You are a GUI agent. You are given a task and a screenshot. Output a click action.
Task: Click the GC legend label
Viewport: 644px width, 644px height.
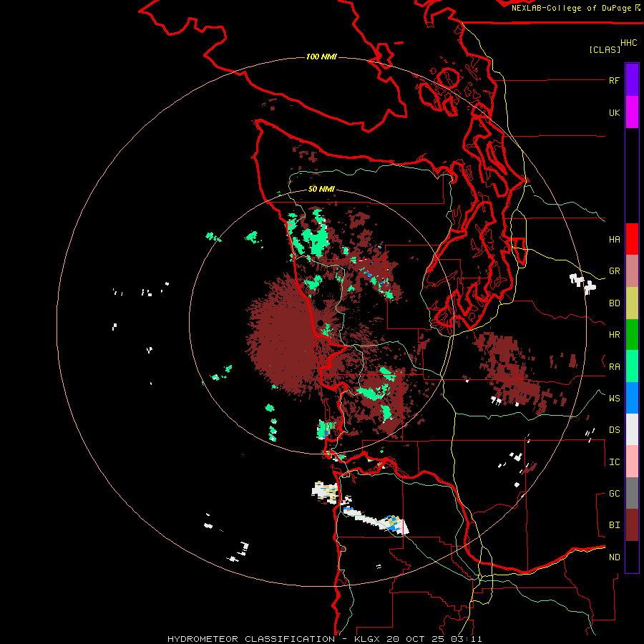coord(614,493)
